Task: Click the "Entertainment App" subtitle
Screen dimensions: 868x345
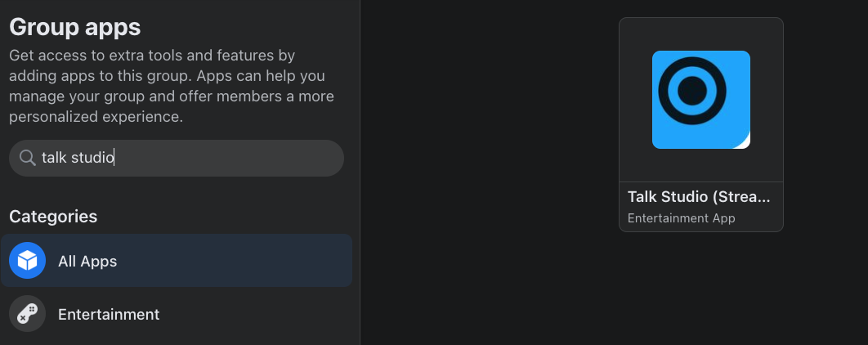Action: 681,218
